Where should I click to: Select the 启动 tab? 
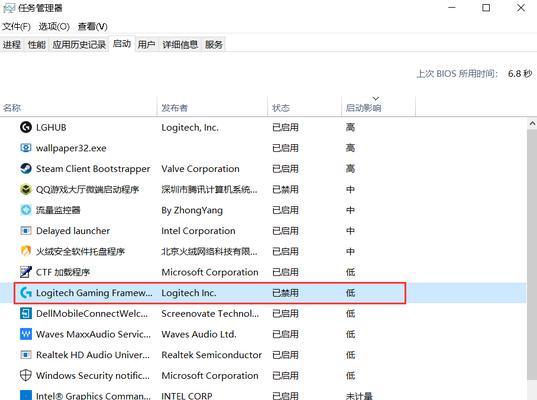pos(122,44)
